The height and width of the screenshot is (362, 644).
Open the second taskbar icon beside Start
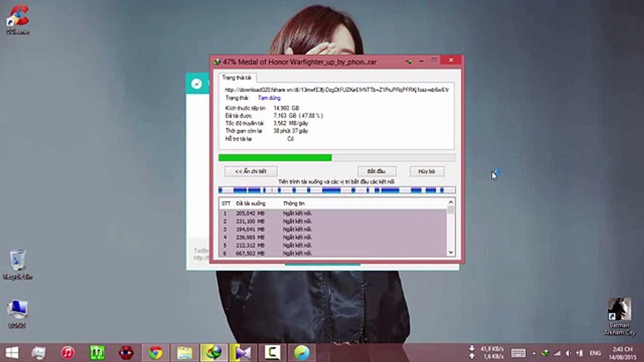(39, 352)
